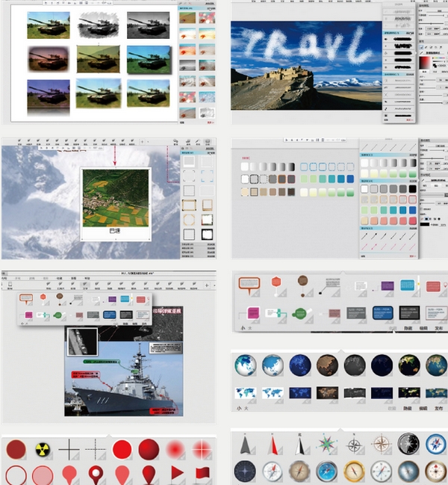
Task: Pick the dark navy compass in bottom row
Action: [x=245, y=472]
